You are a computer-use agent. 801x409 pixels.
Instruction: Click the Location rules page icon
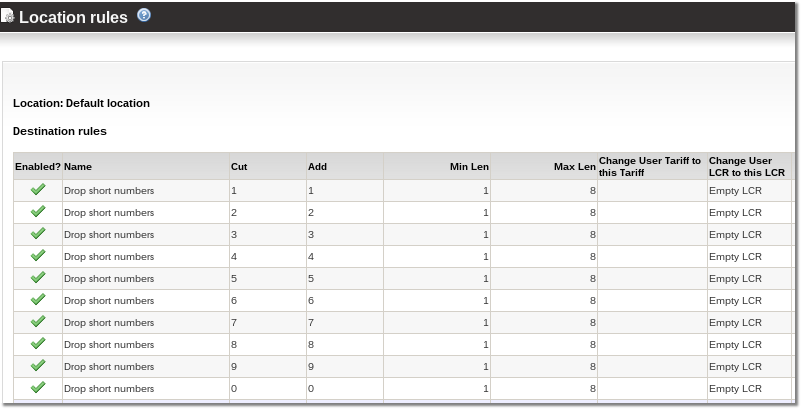[x=8, y=16]
